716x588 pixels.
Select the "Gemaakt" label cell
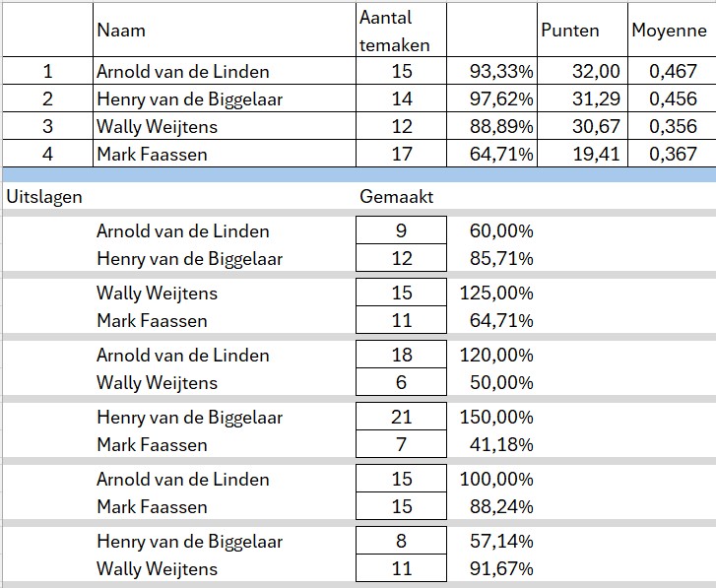tap(397, 196)
